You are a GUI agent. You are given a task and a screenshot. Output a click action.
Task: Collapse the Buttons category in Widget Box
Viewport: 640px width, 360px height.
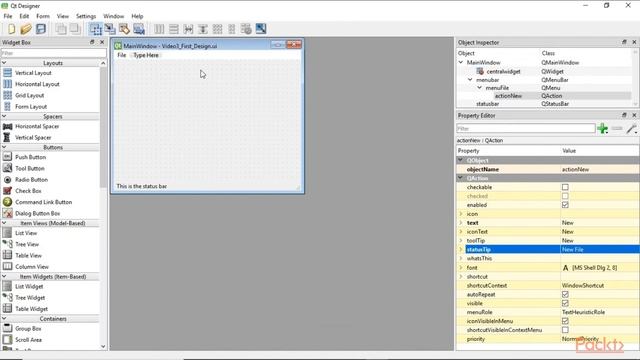coord(4,147)
